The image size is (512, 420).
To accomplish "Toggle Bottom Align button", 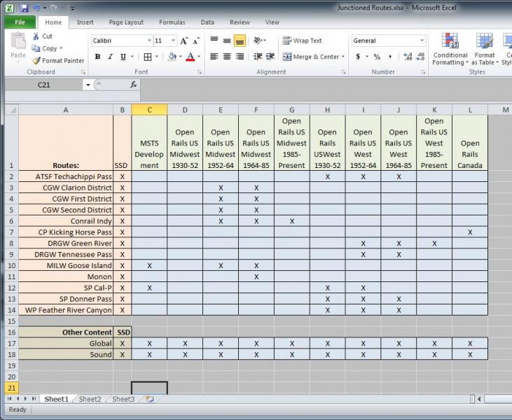I will pos(240,41).
